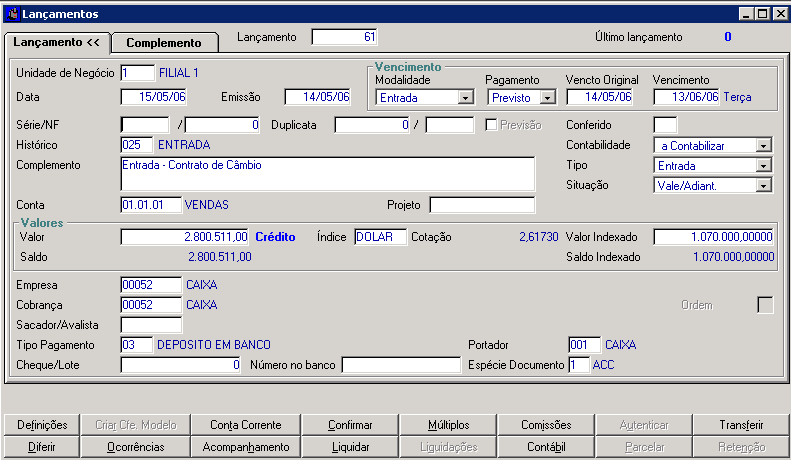
Task: Click the Duplicata number field
Action: click(372, 125)
